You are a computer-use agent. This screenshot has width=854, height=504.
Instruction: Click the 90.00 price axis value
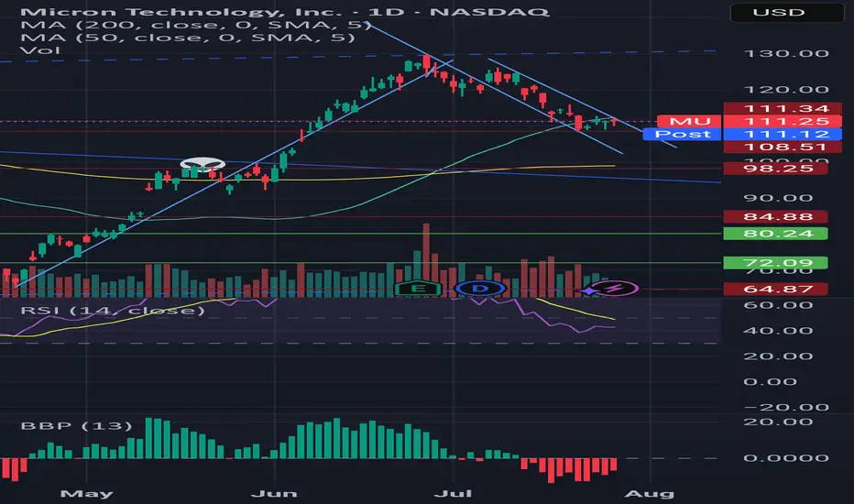[779, 198]
